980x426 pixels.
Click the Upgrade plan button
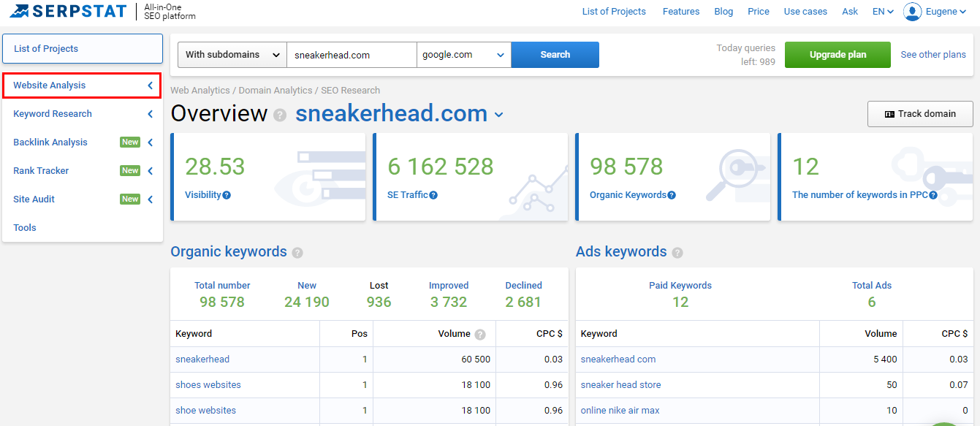pyautogui.click(x=838, y=55)
